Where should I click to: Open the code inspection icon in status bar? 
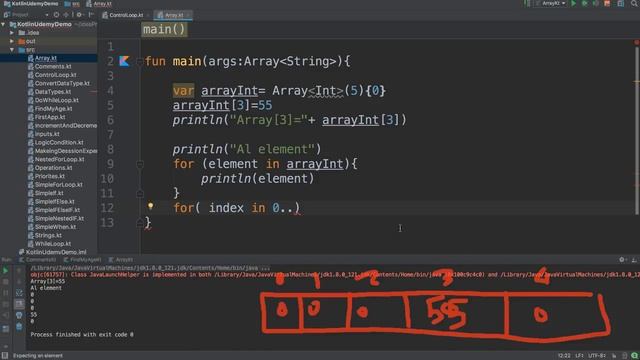pos(624,356)
